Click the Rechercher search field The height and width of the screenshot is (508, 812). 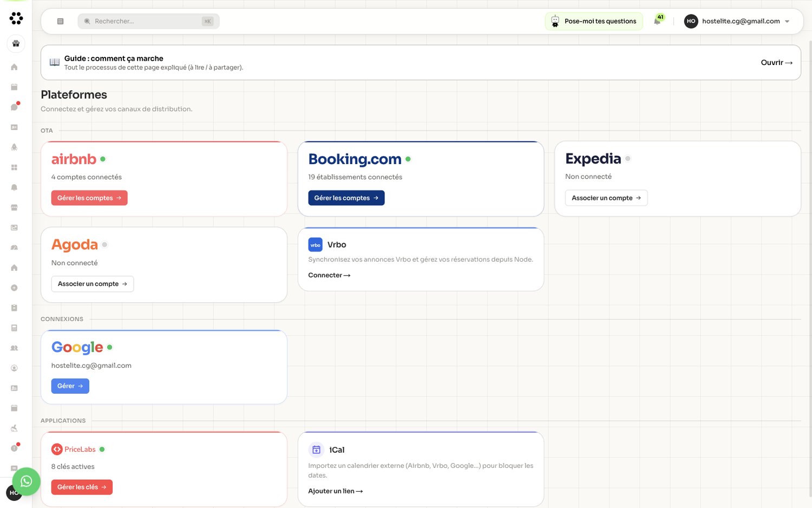tap(148, 21)
